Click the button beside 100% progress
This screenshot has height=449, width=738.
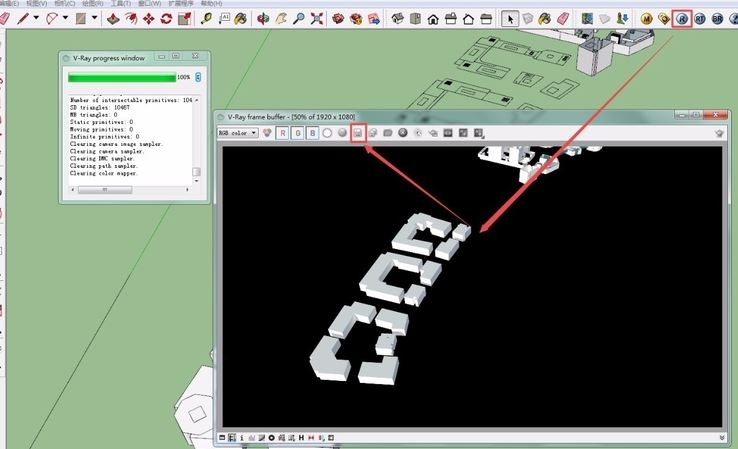[x=198, y=77]
